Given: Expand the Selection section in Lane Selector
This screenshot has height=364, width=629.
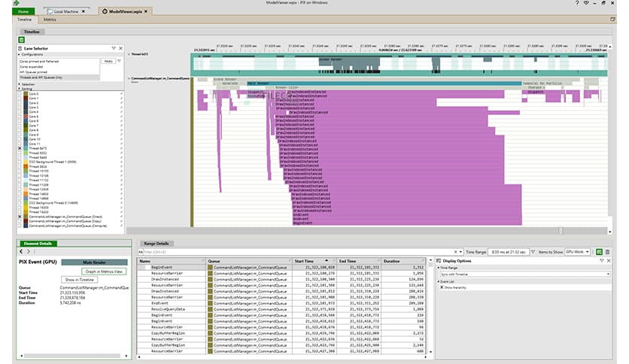Looking at the screenshot, I should pyautogui.click(x=20, y=84).
